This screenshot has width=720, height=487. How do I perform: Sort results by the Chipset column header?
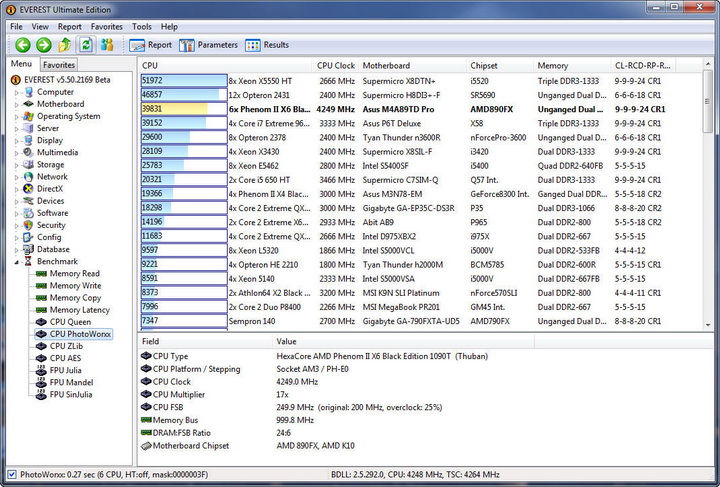[x=500, y=66]
